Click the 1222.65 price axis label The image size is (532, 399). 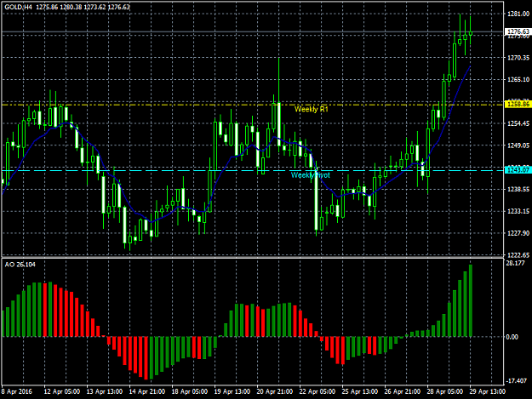pyautogui.click(x=518, y=255)
